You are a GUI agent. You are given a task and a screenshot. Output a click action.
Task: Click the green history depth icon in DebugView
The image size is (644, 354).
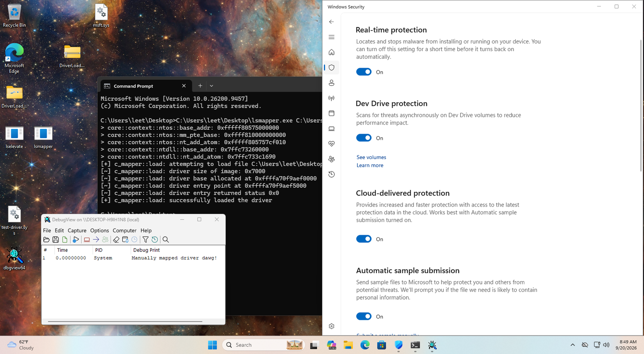[x=155, y=240]
